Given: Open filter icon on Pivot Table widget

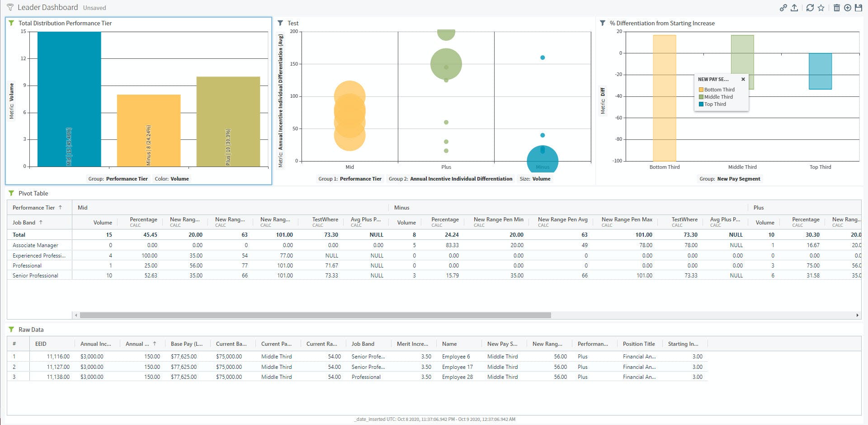Looking at the screenshot, I should click(11, 193).
